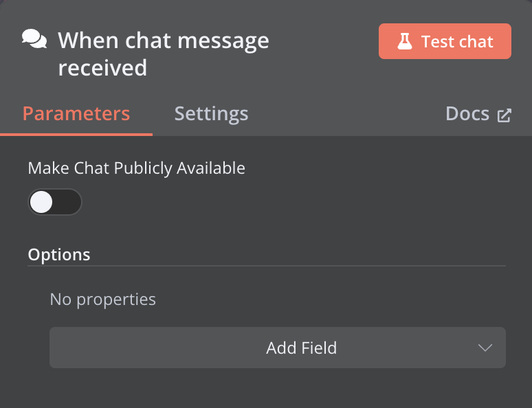Switch to the Parameters tab
Viewport: 532px width, 408px height.
[x=76, y=113]
